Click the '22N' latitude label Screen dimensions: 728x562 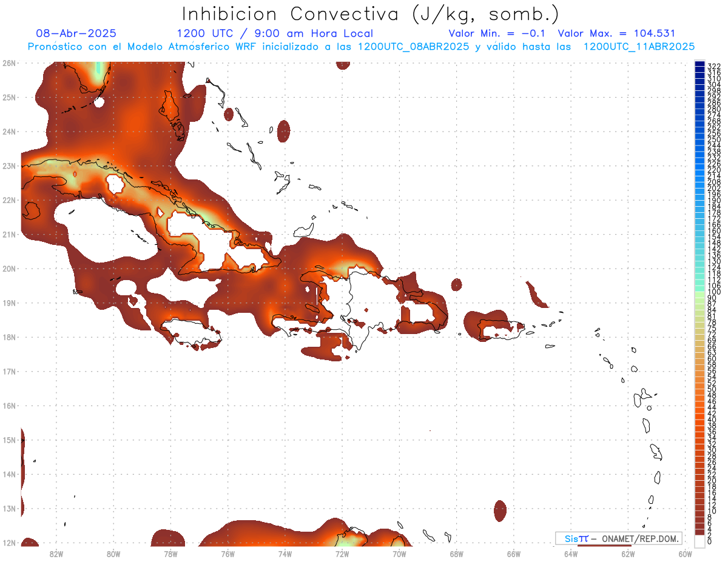coord(9,200)
